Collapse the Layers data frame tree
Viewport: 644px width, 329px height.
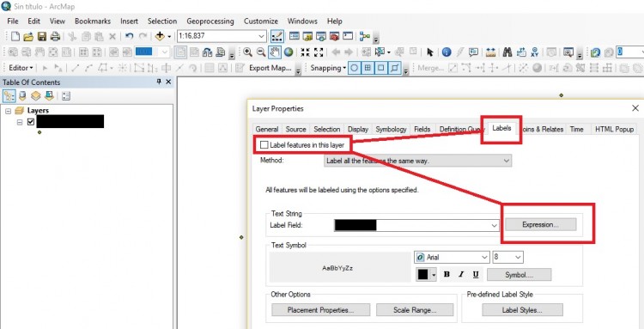pos(9,111)
